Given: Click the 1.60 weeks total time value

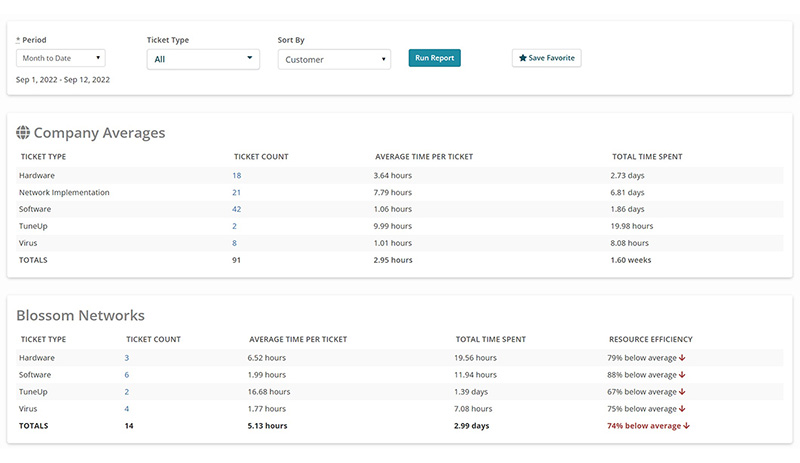Looking at the screenshot, I should coord(631,260).
